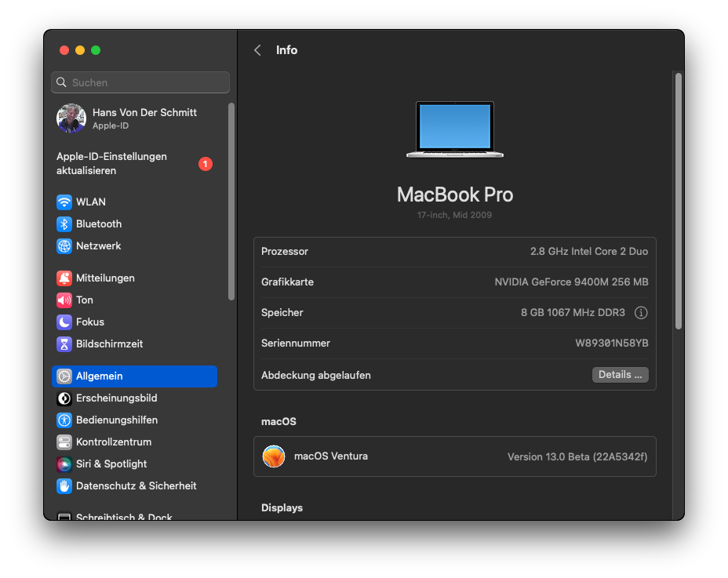The image size is (728, 578).
Task: Click the yellow minimize window button
Action: [x=80, y=50]
